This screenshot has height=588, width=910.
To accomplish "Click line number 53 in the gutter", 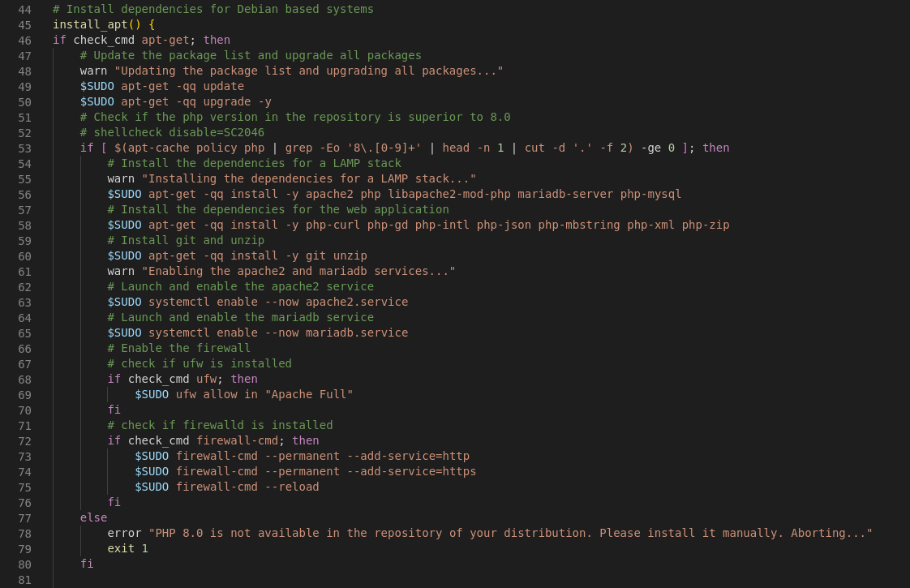I will click(x=24, y=148).
